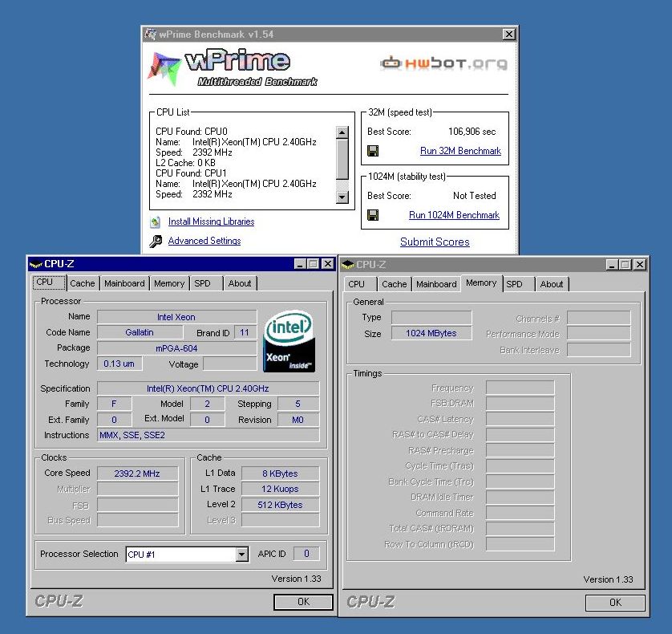The height and width of the screenshot is (634, 672).
Task: Minimize the left CPU-Z window
Action: (x=300, y=264)
